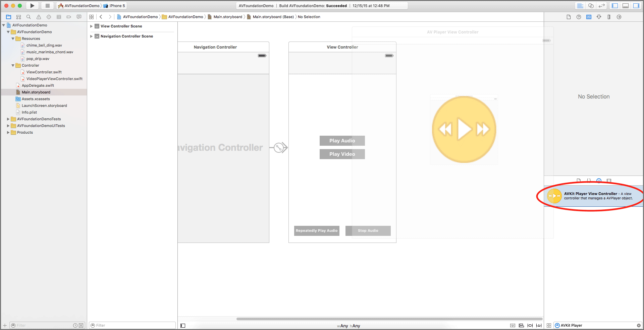This screenshot has height=330, width=644.
Task: Switch to Standard editor
Action: 580,6
